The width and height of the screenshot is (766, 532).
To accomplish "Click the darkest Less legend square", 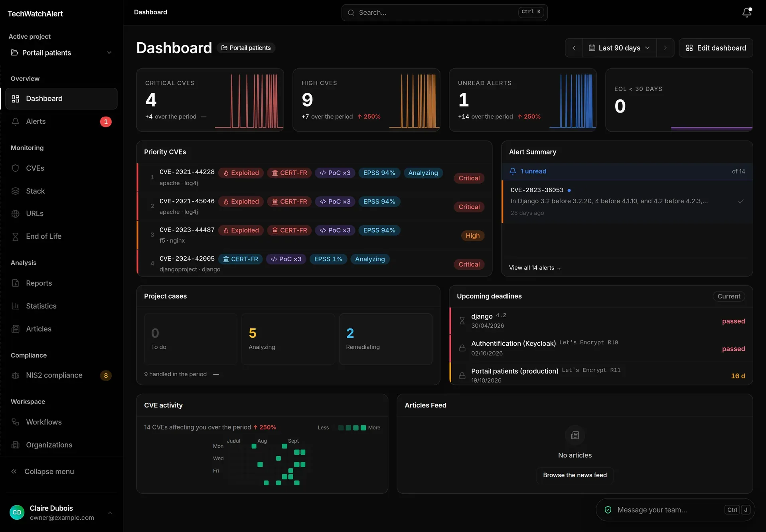I will pyautogui.click(x=341, y=428).
